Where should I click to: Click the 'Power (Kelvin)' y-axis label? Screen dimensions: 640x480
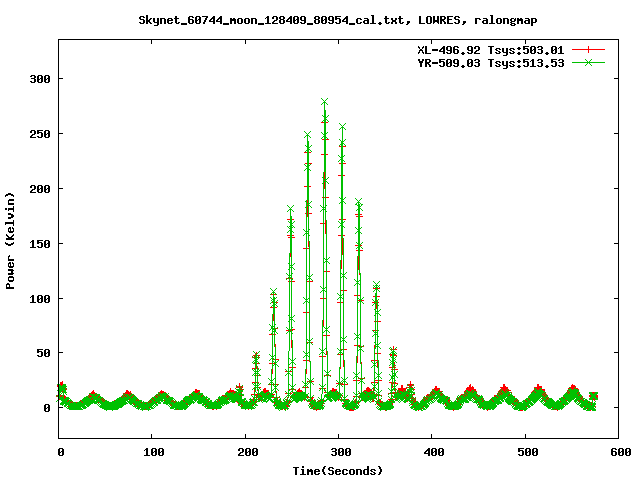(x=10, y=241)
